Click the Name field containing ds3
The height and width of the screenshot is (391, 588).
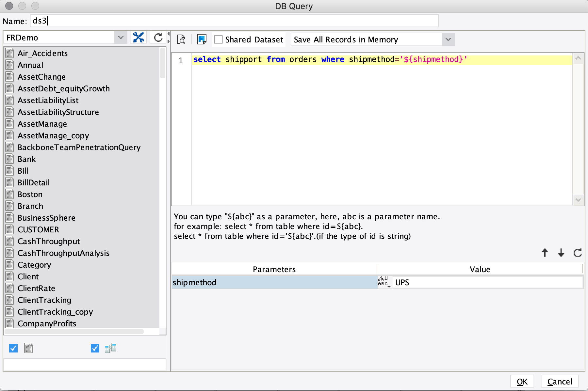[x=234, y=21]
